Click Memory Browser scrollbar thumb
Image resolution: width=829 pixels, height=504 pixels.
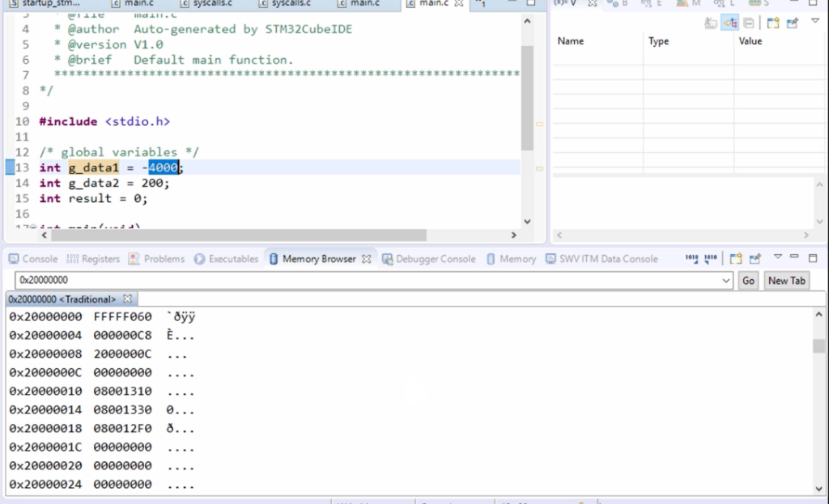[819, 346]
